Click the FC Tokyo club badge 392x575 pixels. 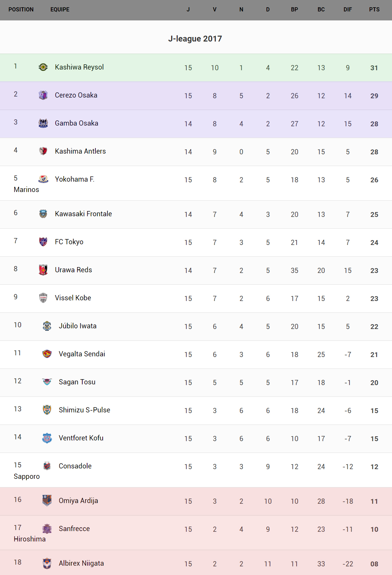tap(43, 242)
